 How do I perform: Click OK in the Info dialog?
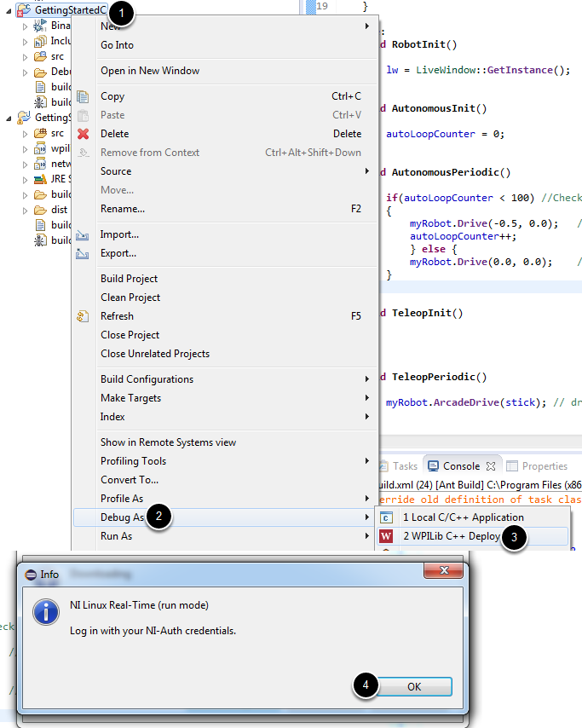pos(414,687)
